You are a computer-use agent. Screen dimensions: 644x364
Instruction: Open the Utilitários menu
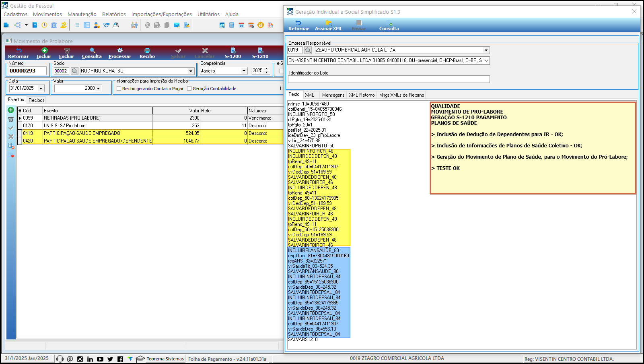[x=208, y=14]
